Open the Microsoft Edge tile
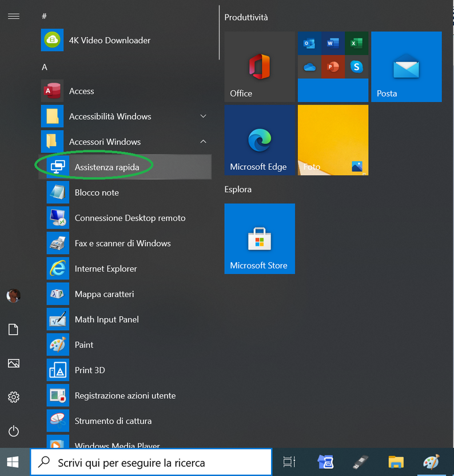454x476 pixels. point(260,140)
